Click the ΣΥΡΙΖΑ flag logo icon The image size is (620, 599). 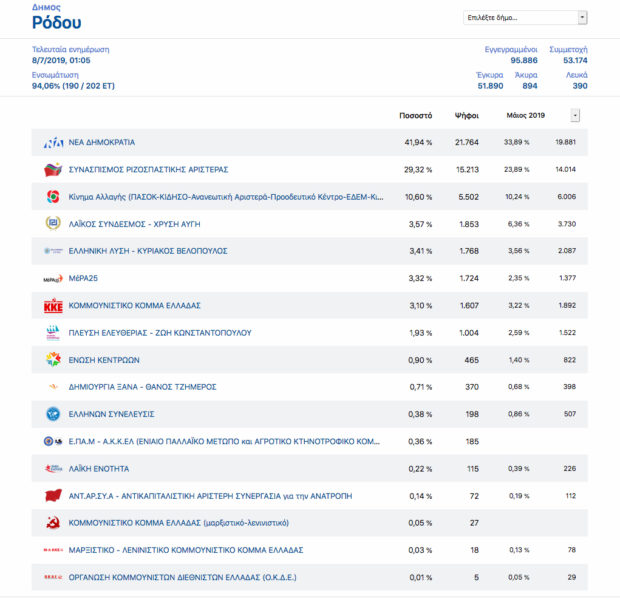(x=53, y=170)
